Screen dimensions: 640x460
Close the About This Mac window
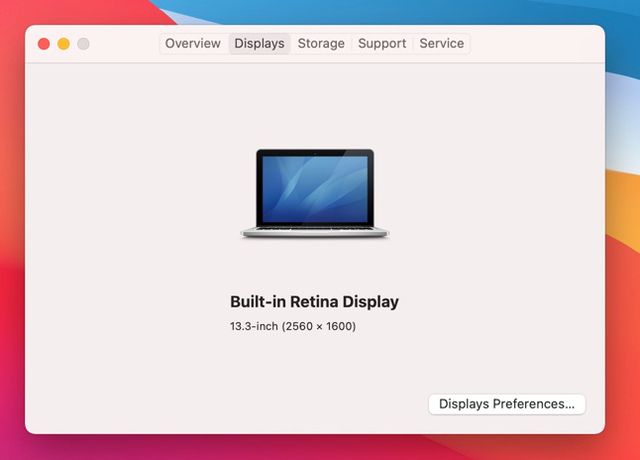point(44,44)
